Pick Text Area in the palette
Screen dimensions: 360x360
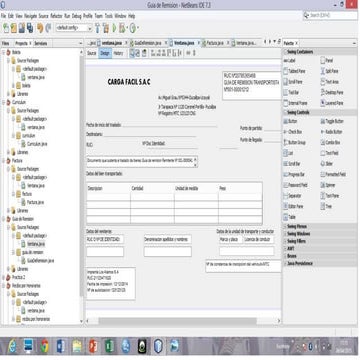[x=330, y=82]
